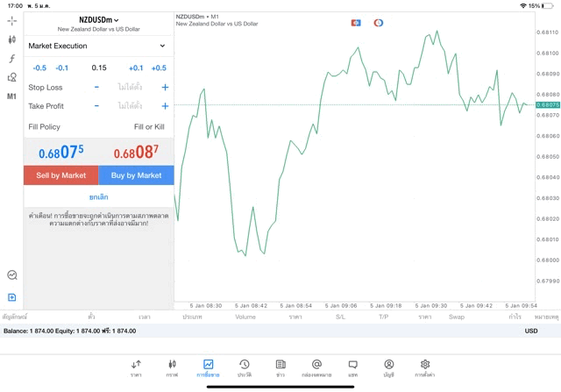Screen dimensions: 561x392
Task: Tap the Swap column header
Action: 457,317
